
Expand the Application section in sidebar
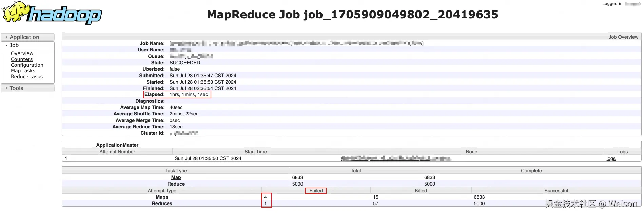click(27, 37)
